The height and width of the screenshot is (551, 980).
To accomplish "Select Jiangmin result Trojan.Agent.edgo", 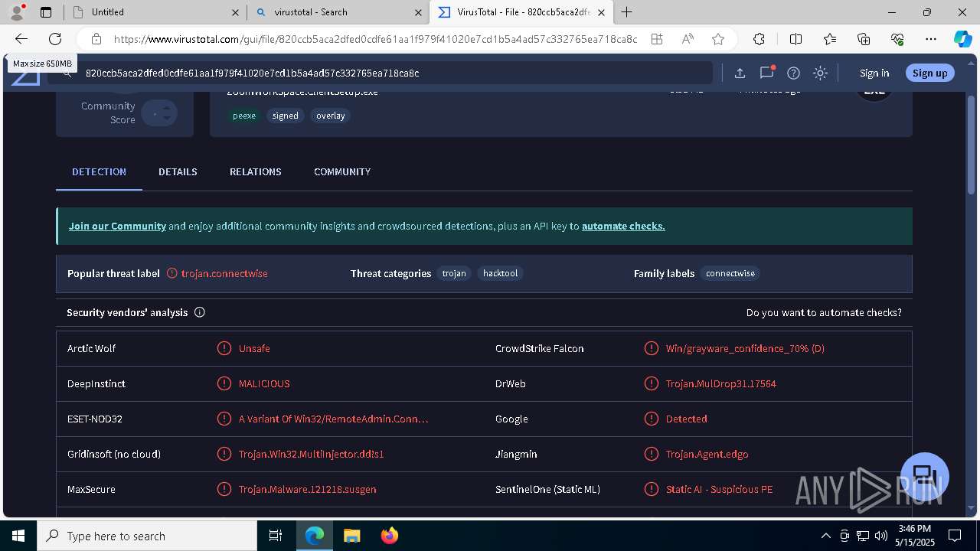I will pos(707,454).
